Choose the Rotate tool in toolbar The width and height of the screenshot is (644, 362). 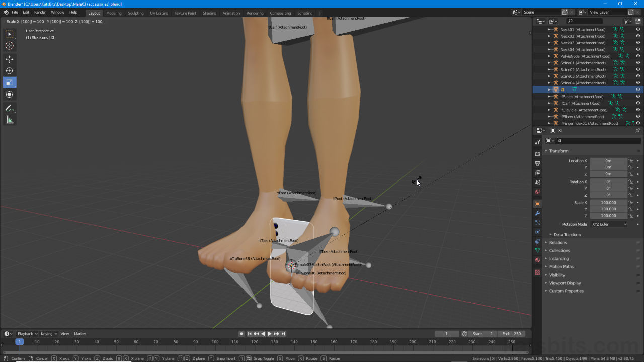click(10, 71)
